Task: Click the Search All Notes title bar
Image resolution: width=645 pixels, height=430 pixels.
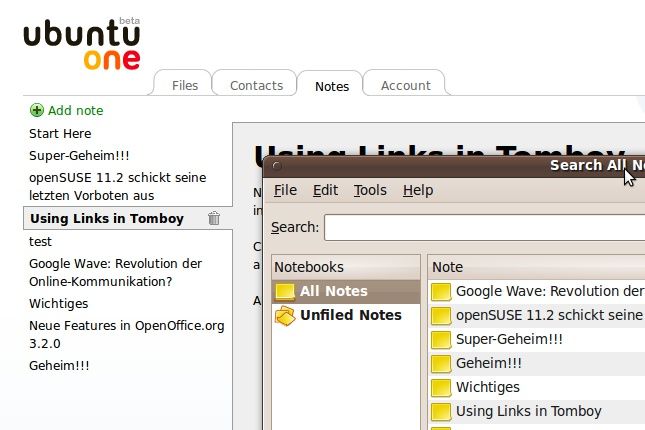Action: click(x=454, y=166)
